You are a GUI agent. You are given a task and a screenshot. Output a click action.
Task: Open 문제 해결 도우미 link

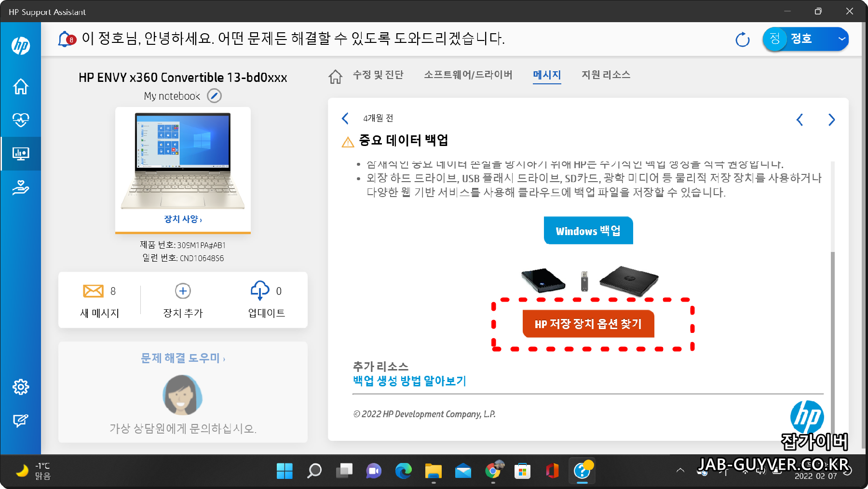coord(183,358)
